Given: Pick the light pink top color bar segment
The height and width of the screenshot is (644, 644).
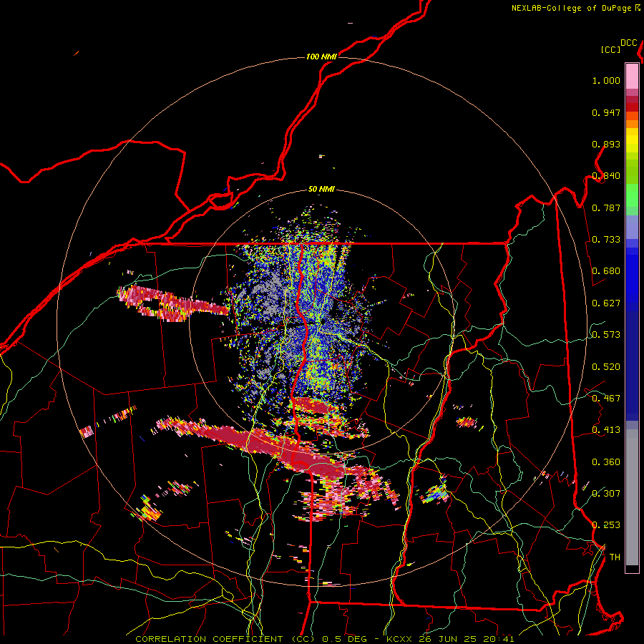Looking at the screenshot, I should [632, 76].
